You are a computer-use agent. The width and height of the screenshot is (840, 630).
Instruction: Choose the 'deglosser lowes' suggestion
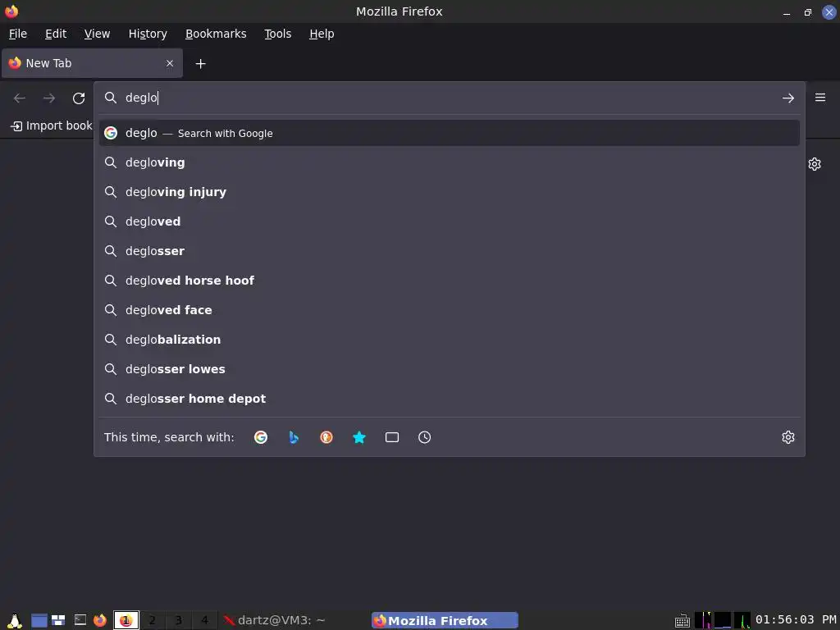(450, 368)
